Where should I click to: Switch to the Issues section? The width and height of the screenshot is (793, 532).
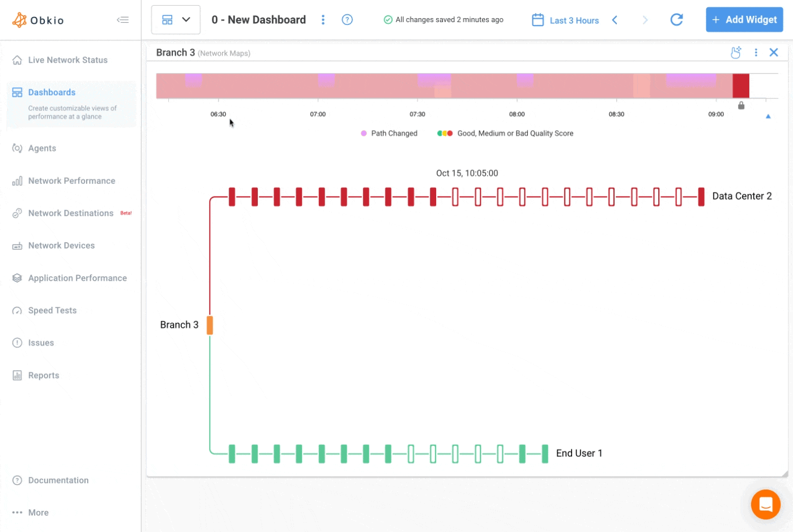click(x=17, y=342)
